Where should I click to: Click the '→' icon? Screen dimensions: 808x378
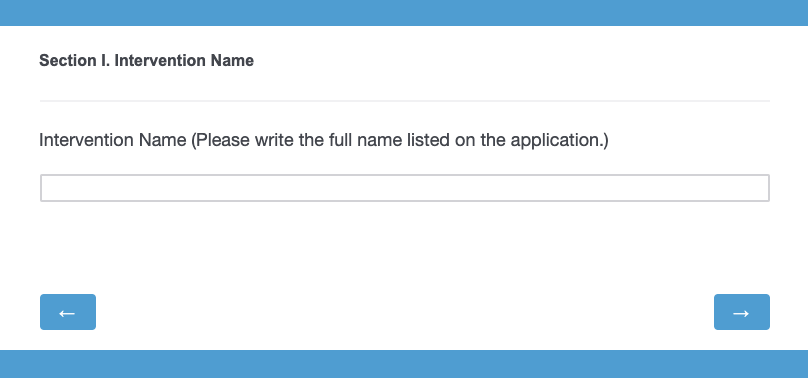pos(741,313)
